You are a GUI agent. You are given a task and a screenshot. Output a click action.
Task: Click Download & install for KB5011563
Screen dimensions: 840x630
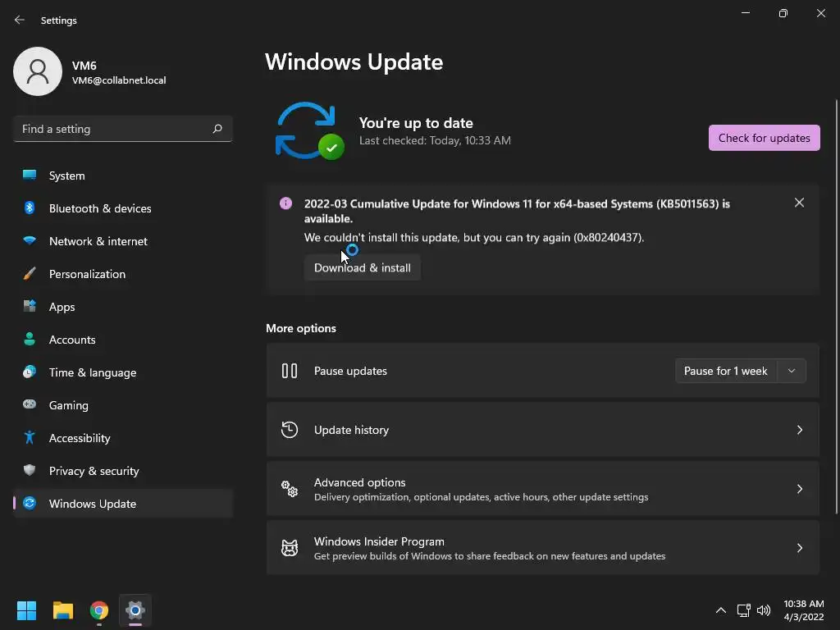point(363,267)
